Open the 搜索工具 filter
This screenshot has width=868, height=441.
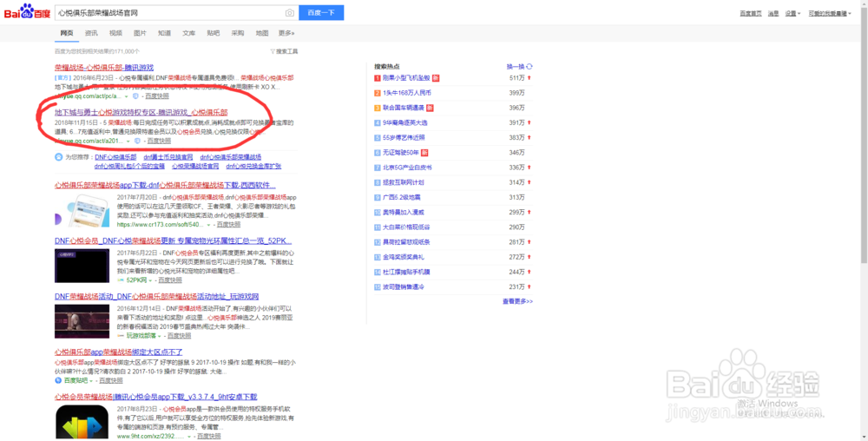284,51
